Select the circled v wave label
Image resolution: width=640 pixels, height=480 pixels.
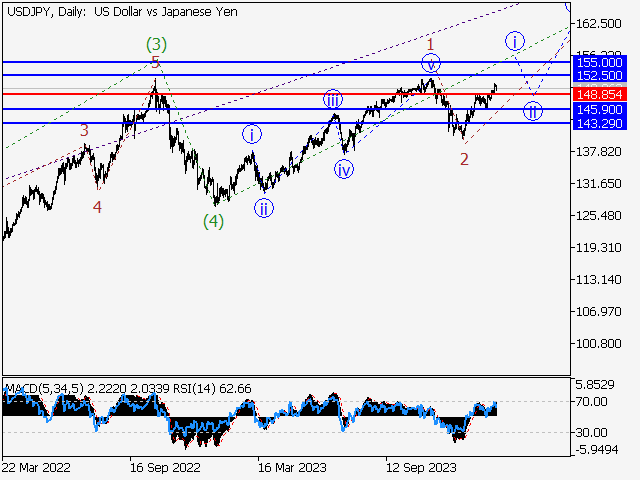(x=431, y=63)
